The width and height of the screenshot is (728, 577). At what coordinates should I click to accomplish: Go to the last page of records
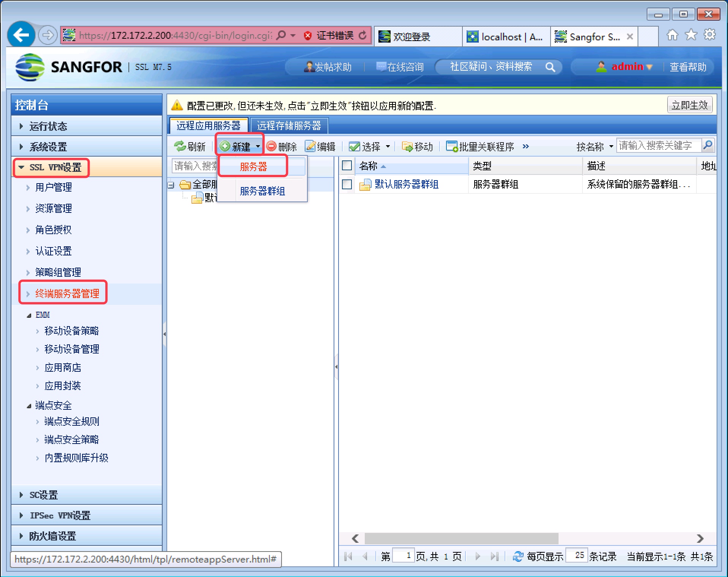tap(494, 556)
